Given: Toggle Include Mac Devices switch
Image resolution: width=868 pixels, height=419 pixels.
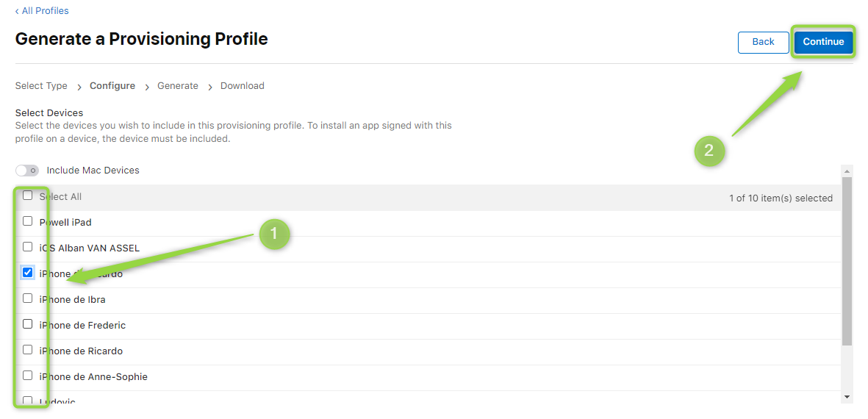Looking at the screenshot, I should [27, 171].
